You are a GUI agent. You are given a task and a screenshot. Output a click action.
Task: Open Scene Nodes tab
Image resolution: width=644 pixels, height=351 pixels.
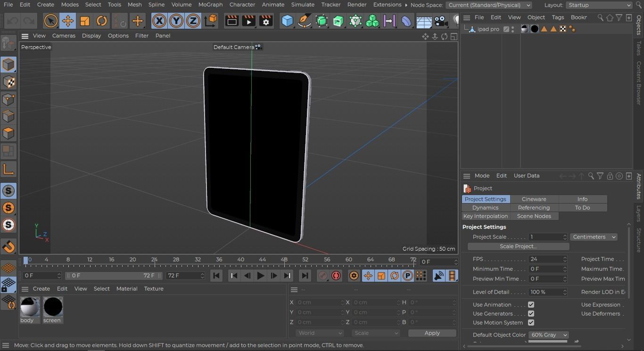pyautogui.click(x=534, y=216)
